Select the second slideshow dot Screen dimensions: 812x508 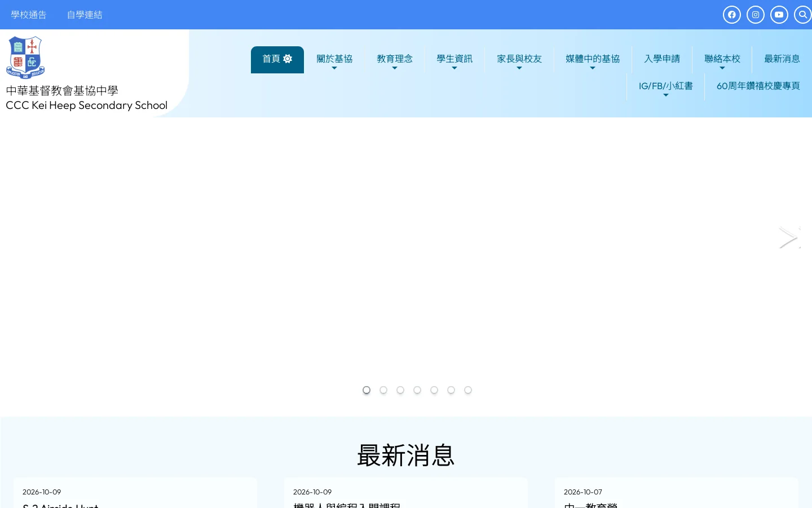point(383,390)
